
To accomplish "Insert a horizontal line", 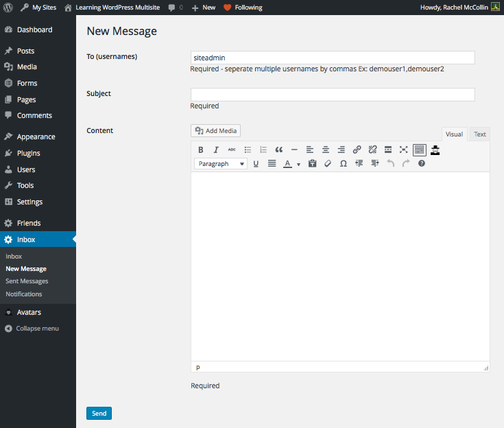I will [294, 150].
